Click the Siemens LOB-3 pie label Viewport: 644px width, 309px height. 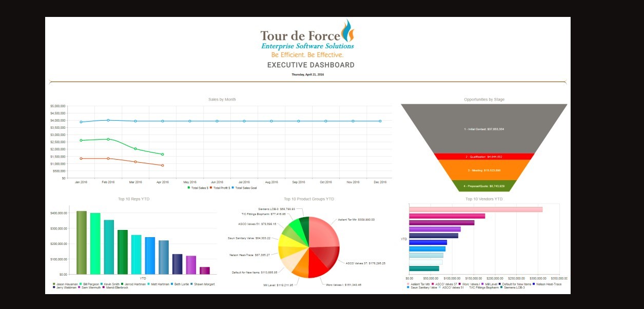(x=277, y=209)
